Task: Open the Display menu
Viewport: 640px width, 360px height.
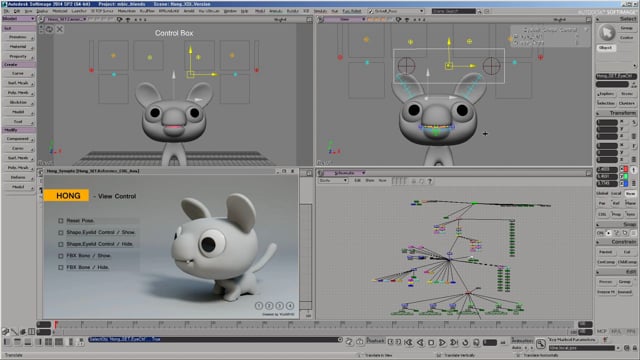Action: point(42,11)
